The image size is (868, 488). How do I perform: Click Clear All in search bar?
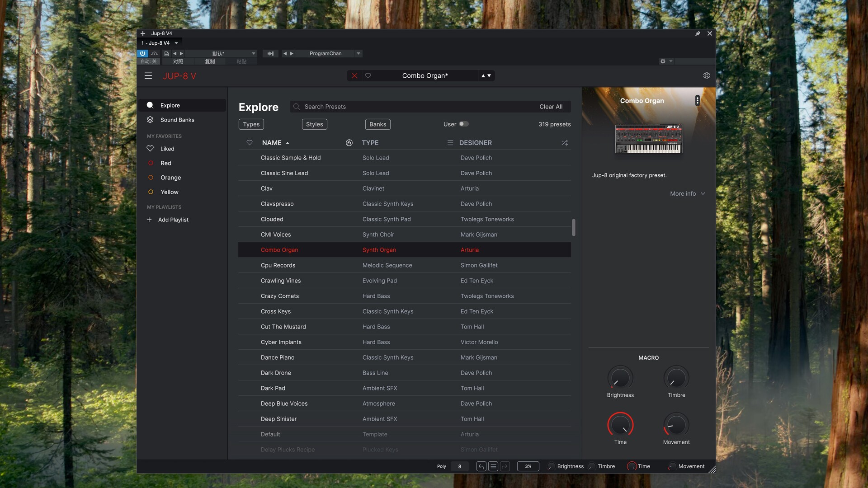click(551, 107)
